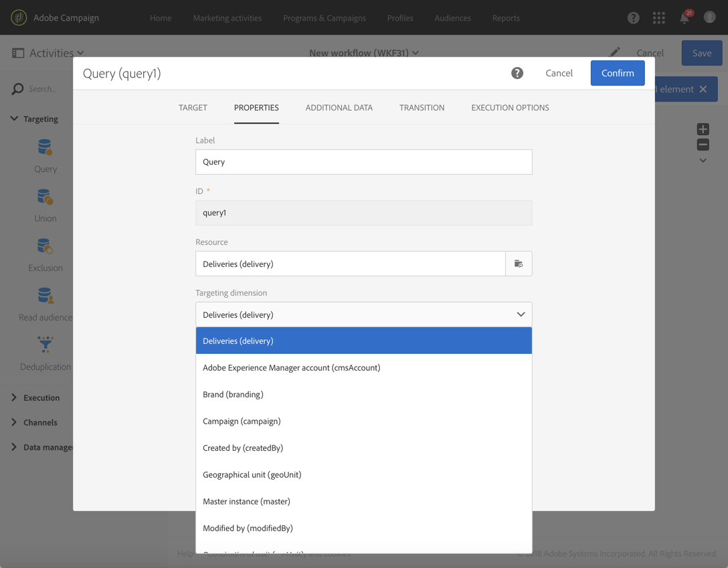The width and height of the screenshot is (728, 568).
Task: Expand the Channels section
Action: click(14, 422)
